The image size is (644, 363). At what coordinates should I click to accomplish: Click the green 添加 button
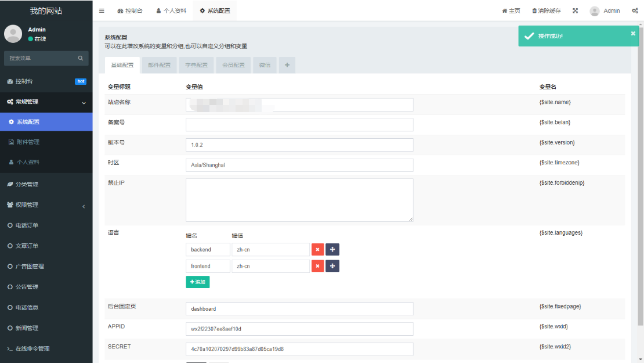[x=197, y=282]
